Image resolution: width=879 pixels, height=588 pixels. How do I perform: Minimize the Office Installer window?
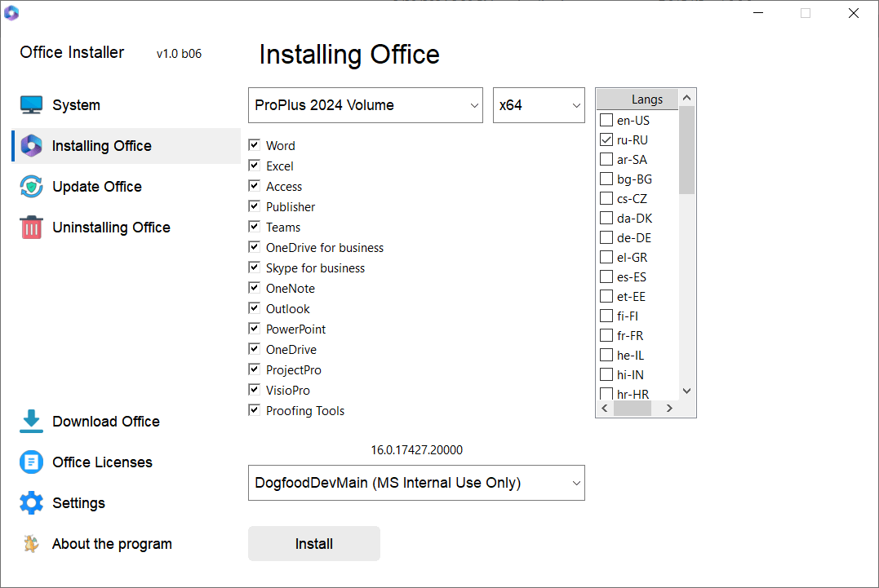coord(758,12)
